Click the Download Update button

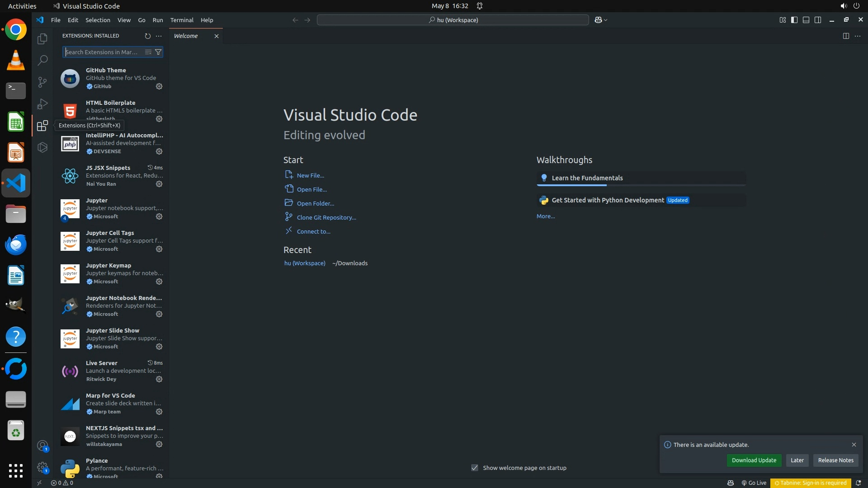(754, 460)
